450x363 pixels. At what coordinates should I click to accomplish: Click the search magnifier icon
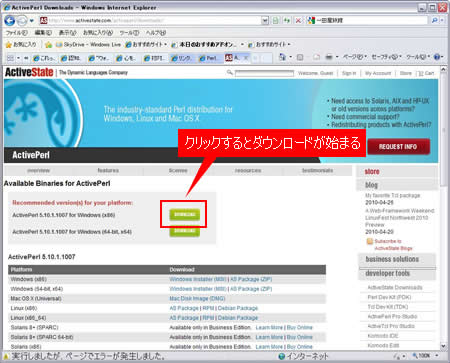[434, 20]
